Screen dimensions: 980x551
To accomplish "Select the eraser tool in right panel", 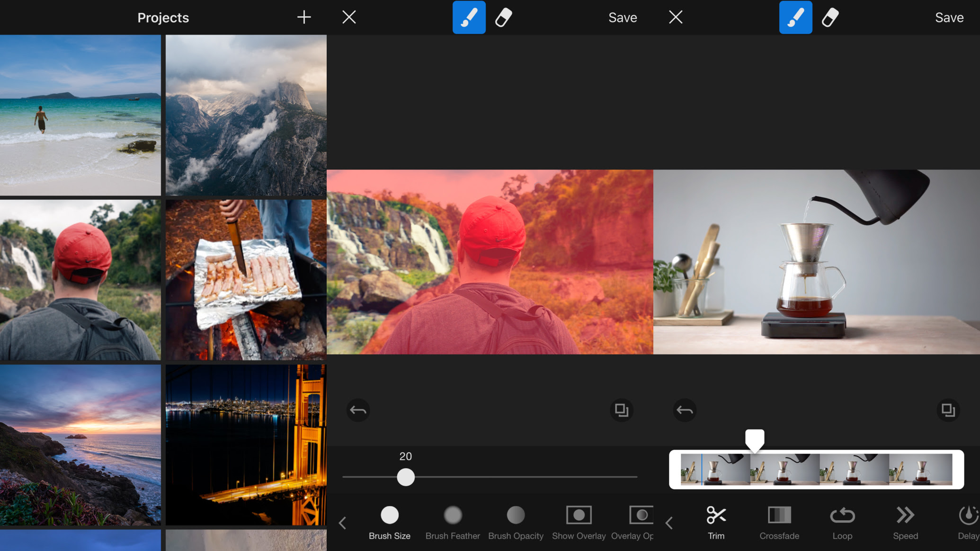I will 830,18.
